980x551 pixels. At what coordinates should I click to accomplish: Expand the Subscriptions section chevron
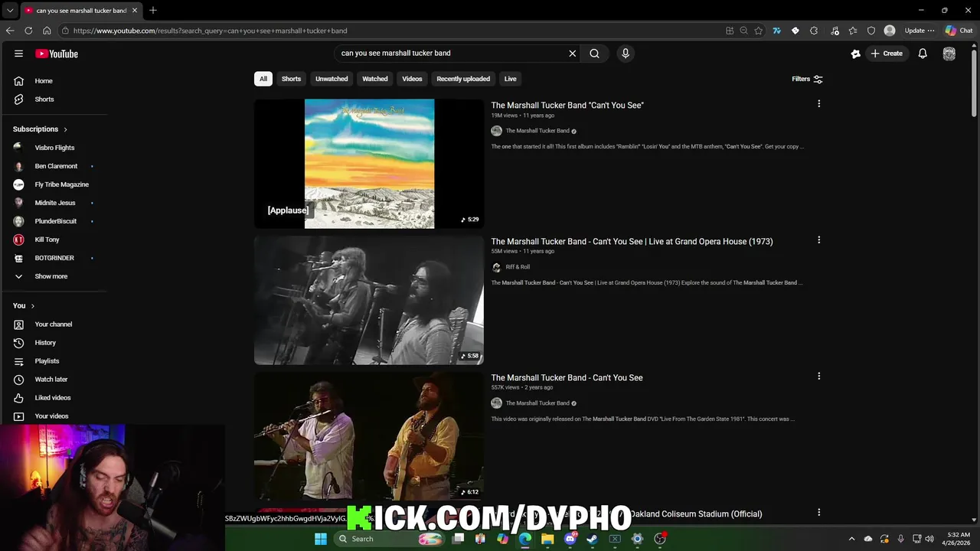[x=65, y=129]
